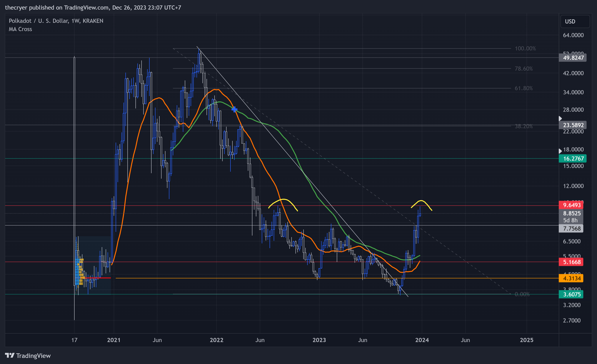The image size is (597, 364).
Task: Click the 38.20% Fibonacci level label
Action: 524,126
